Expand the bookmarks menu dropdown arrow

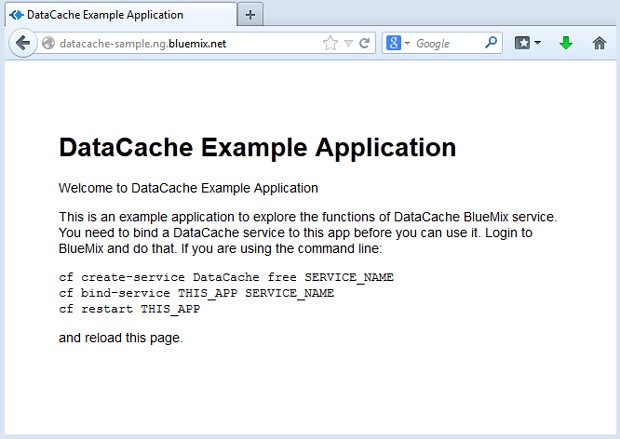pyautogui.click(x=537, y=42)
